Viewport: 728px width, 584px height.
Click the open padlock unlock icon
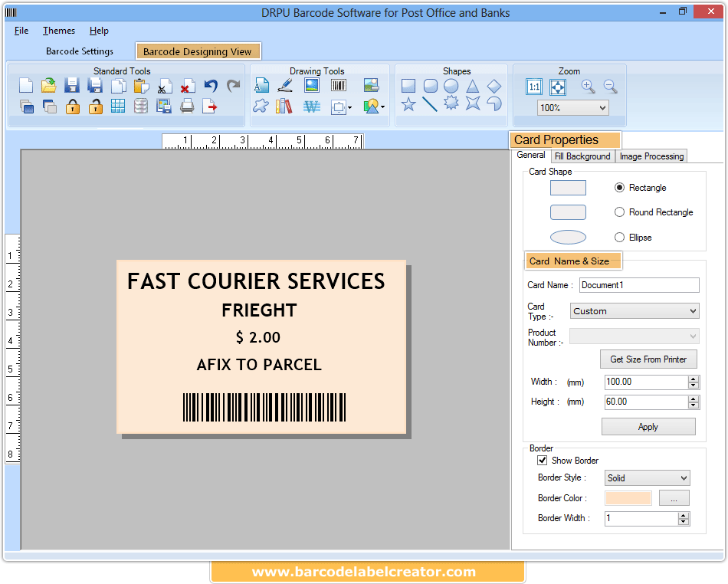(x=95, y=107)
